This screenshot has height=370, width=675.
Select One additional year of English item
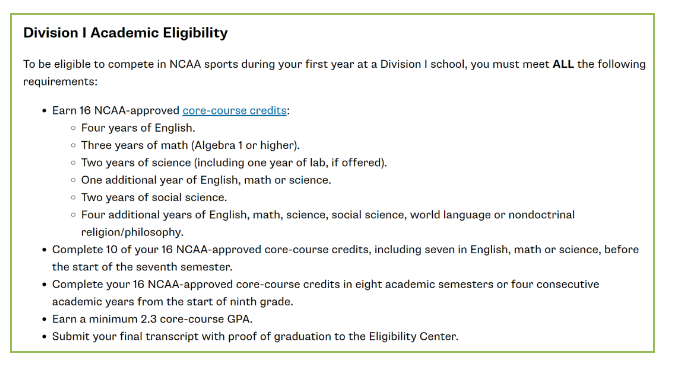tap(206, 180)
